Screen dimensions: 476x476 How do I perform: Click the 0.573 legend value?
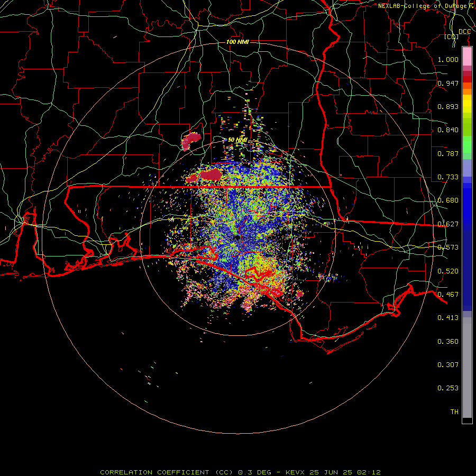point(448,248)
